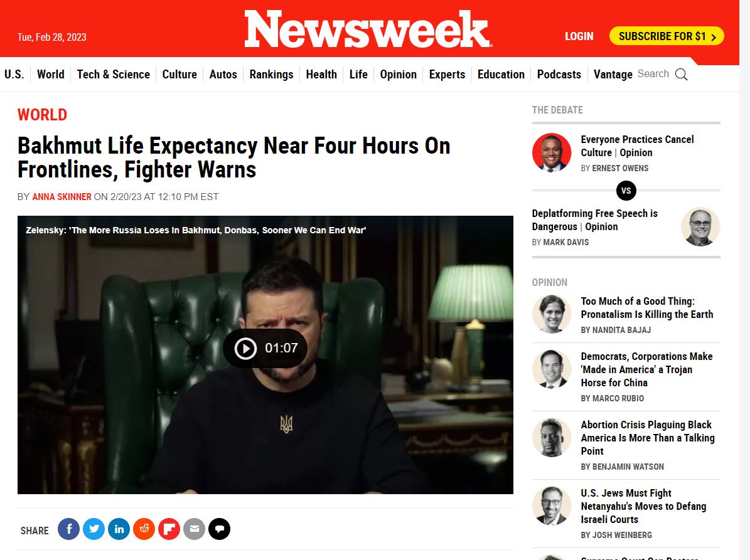Click the LOGIN link

pyautogui.click(x=579, y=36)
